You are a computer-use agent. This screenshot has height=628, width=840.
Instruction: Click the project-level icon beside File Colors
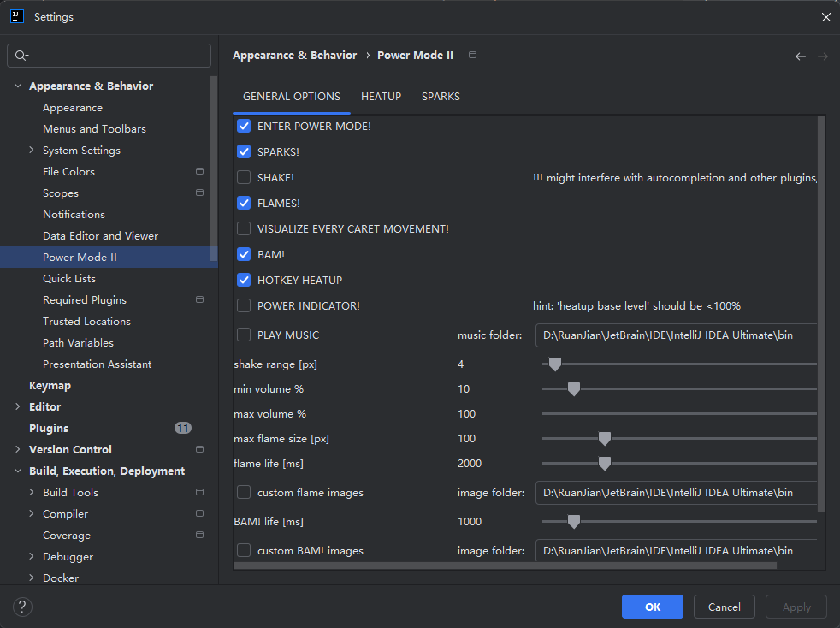pos(199,171)
